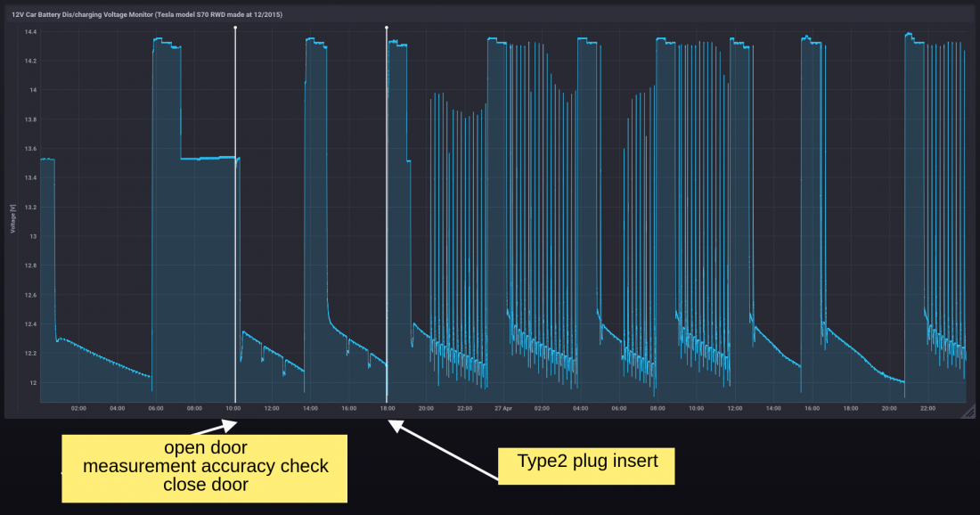980x515 pixels.
Task: Click the first 20:00 label on time axis
Action: tap(426, 409)
